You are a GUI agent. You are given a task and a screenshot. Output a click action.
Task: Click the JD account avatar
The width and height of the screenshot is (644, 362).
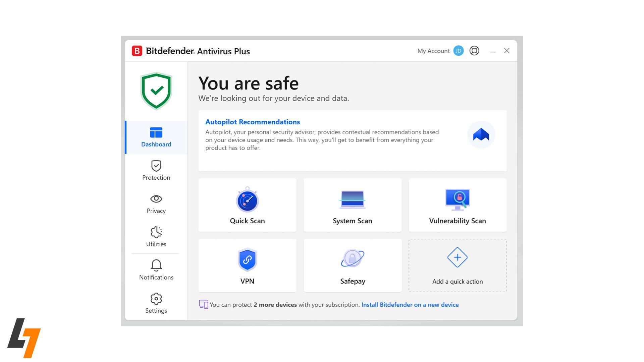[x=458, y=51]
